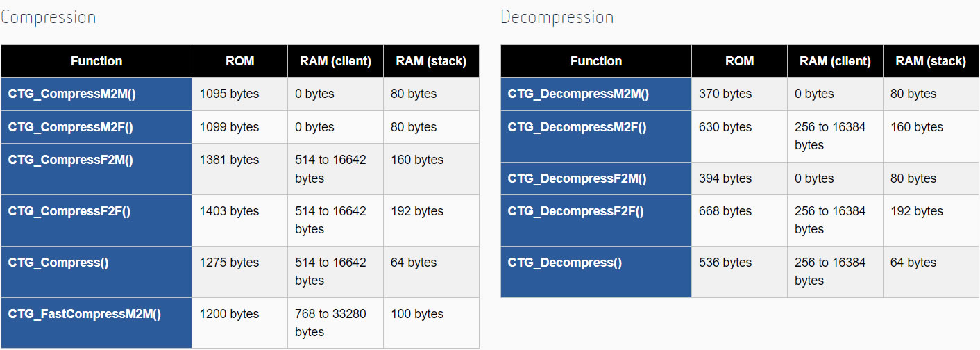Click the CTG_DecompressM2M() function cell
The width and height of the screenshot is (980, 350).
tap(596, 94)
